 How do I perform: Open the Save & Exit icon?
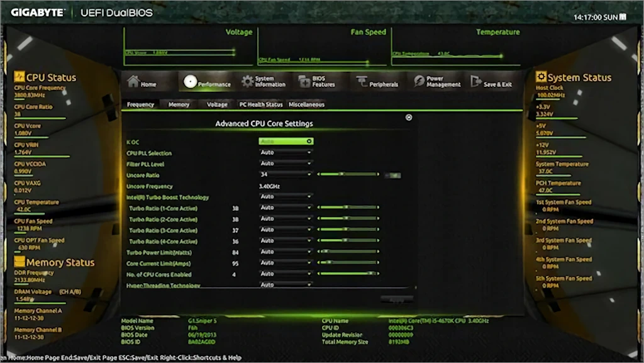[x=475, y=81]
